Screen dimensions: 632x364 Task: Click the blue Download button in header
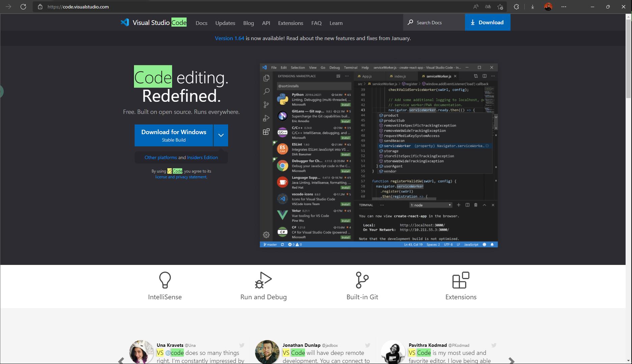(x=488, y=22)
